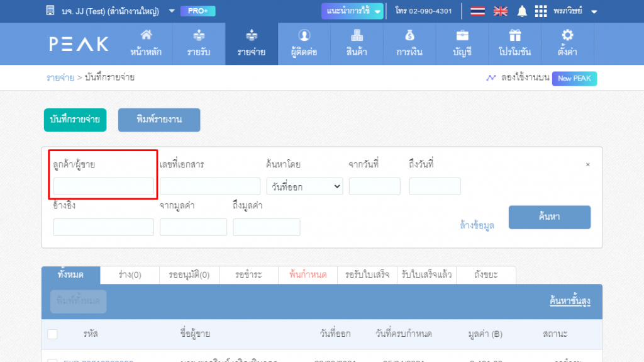
Task: Switch language to Thai flag
Action: tap(477, 11)
